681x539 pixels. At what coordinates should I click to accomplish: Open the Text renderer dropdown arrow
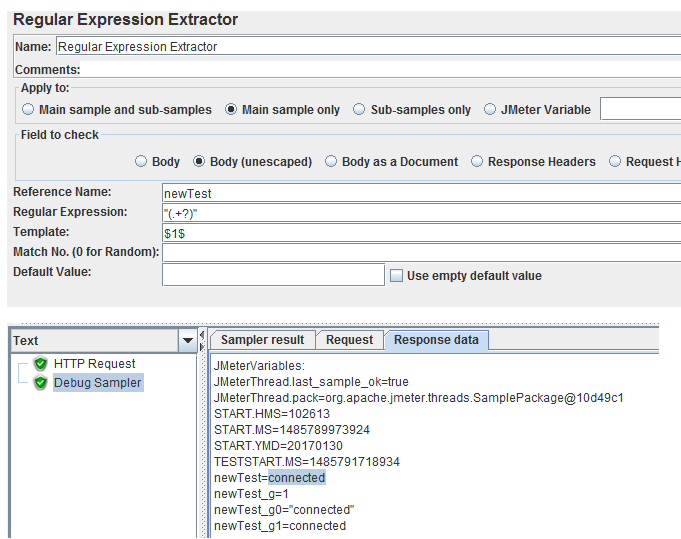(x=187, y=341)
